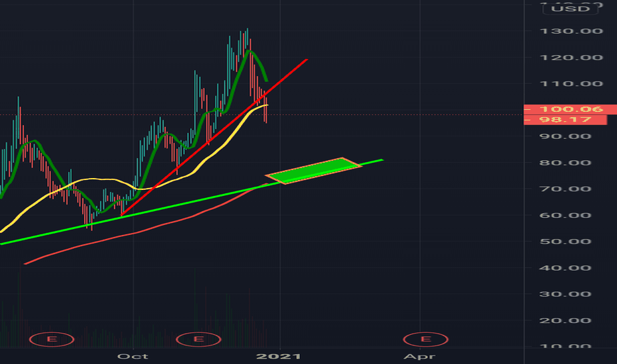Click the Oct date label on time axis
617x364 pixels.
point(132,357)
